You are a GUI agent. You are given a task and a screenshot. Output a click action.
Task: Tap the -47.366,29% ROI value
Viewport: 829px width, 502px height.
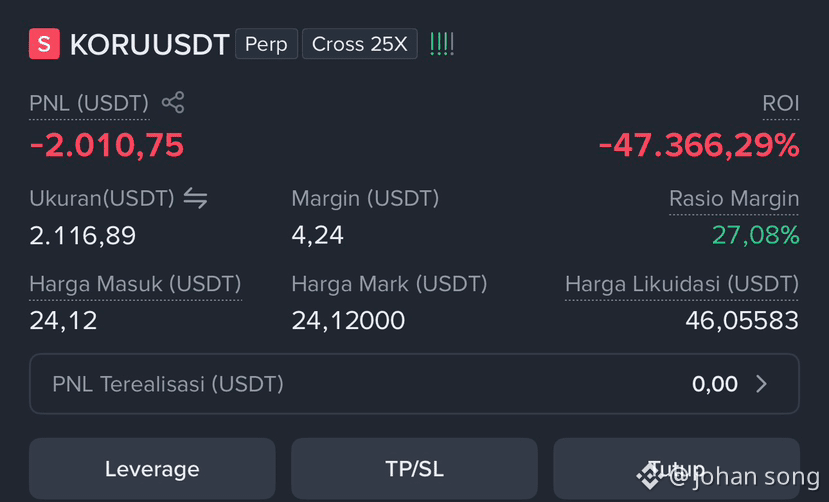click(699, 145)
